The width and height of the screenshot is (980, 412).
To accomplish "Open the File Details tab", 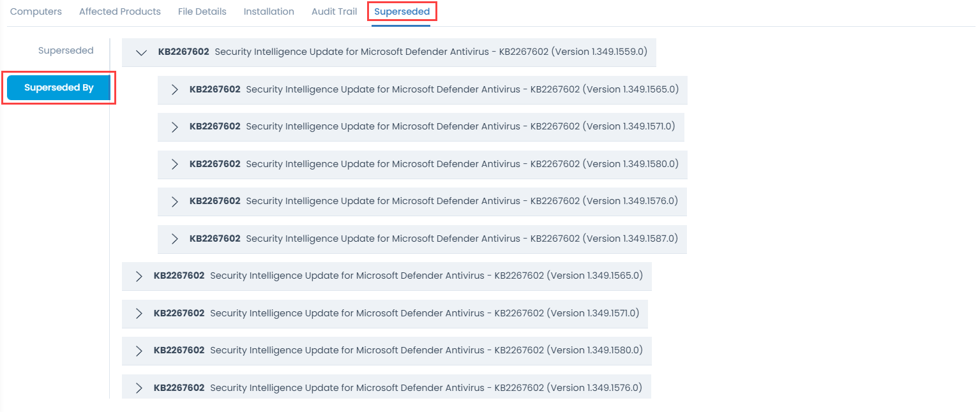I will 202,11.
